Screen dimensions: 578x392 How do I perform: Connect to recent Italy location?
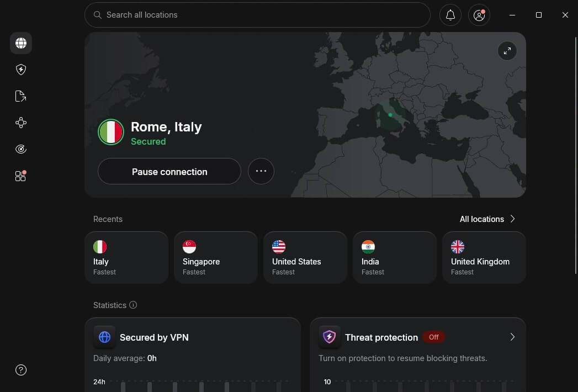[126, 257]
